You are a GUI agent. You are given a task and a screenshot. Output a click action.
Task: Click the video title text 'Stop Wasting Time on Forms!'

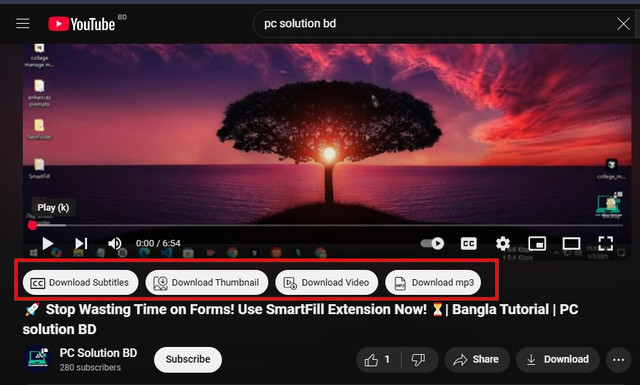[x=140, y=309]
